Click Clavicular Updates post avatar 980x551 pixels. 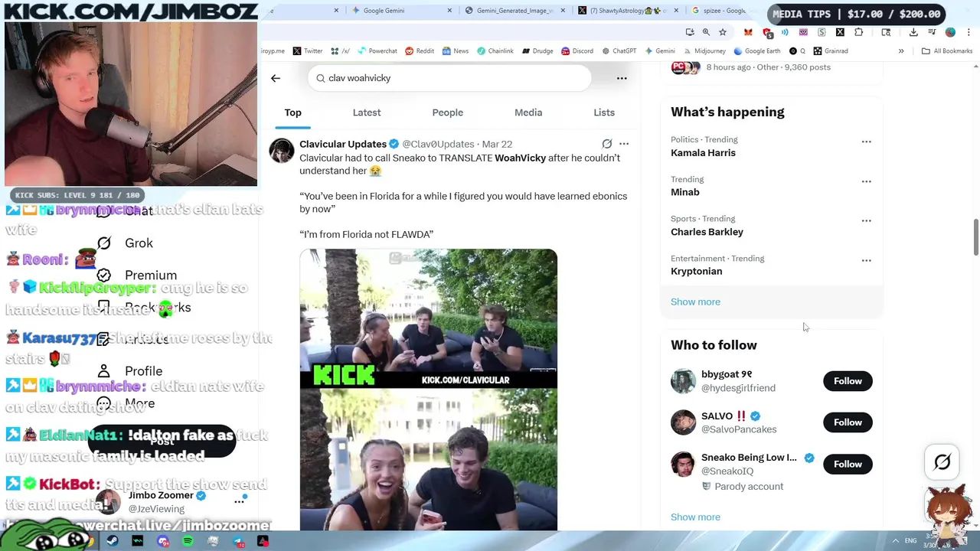[282, 151]
